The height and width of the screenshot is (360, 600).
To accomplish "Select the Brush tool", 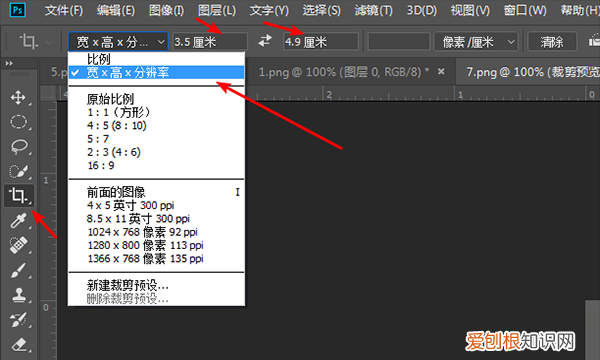I will [18, 270].
